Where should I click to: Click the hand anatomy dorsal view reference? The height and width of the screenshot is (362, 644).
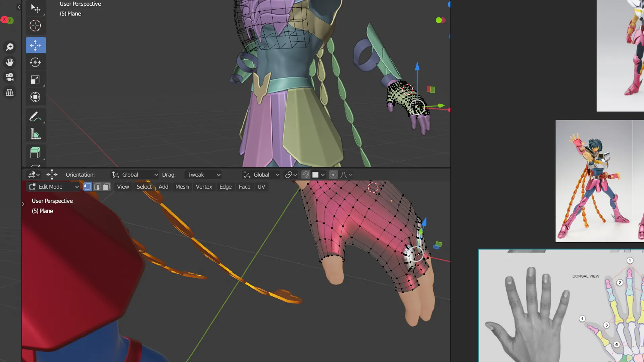coord(561,305)
